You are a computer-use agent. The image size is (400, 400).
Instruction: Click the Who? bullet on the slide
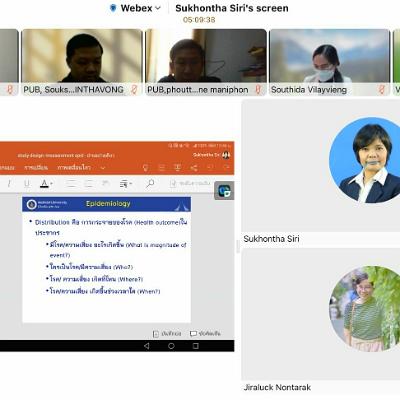[89, 267]
